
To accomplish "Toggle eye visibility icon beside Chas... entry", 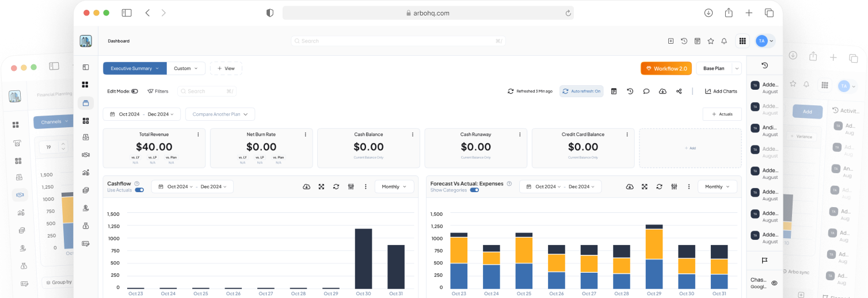I will coord(774,282).
